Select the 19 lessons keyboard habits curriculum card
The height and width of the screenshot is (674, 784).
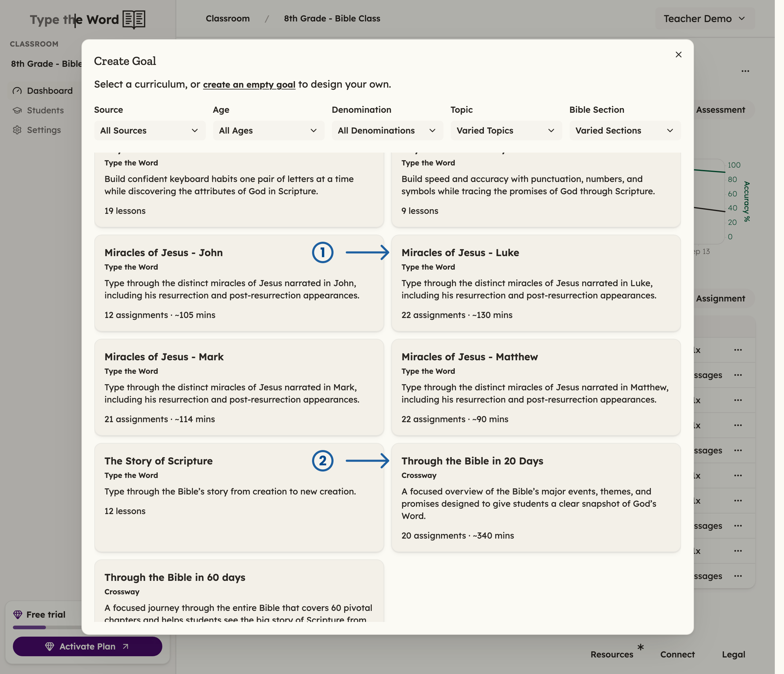pyautogui.click(x=239, y=190)
